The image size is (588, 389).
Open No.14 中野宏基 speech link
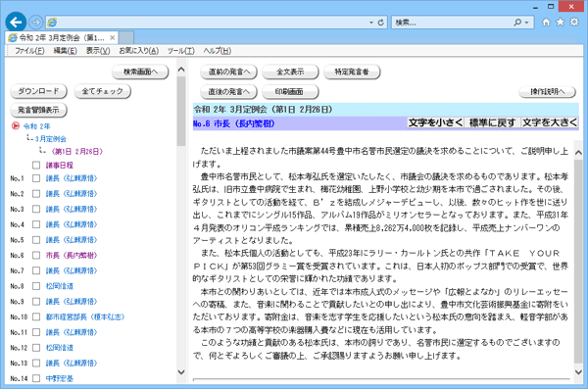point(59,378)
